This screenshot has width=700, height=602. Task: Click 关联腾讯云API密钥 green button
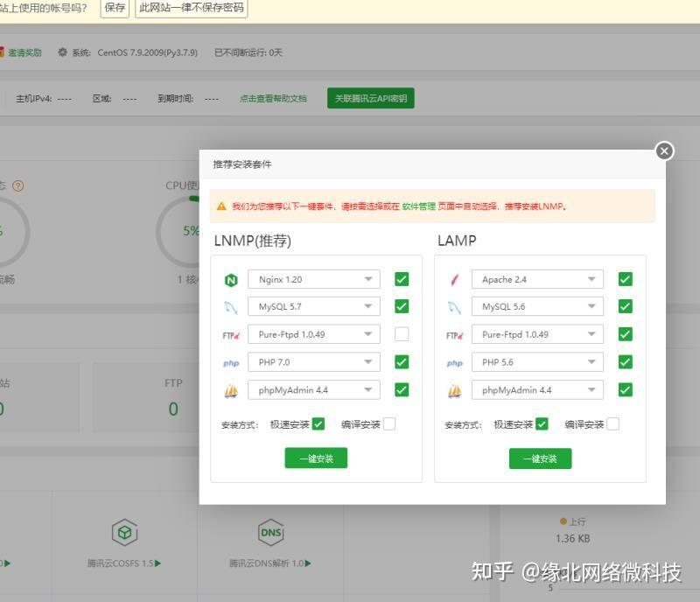tap(370, 98)
